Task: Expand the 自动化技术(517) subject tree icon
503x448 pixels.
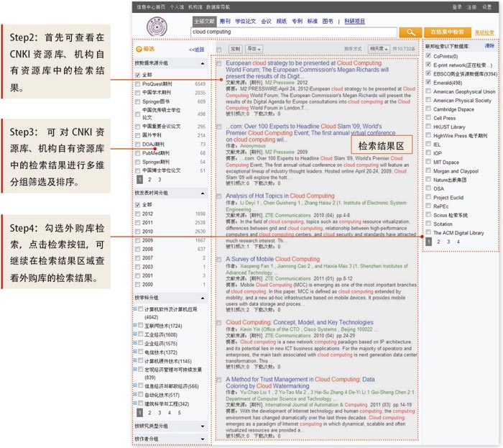Action: click(135, 395)
